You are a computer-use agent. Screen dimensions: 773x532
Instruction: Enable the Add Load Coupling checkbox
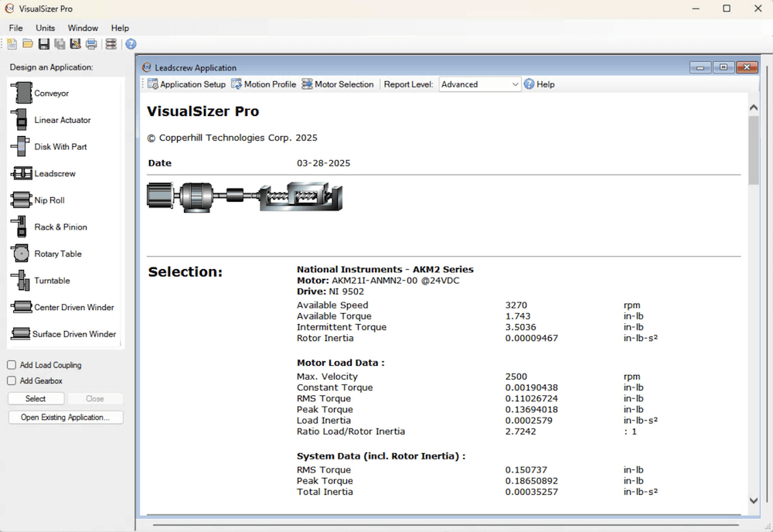(x=12, y=364)
